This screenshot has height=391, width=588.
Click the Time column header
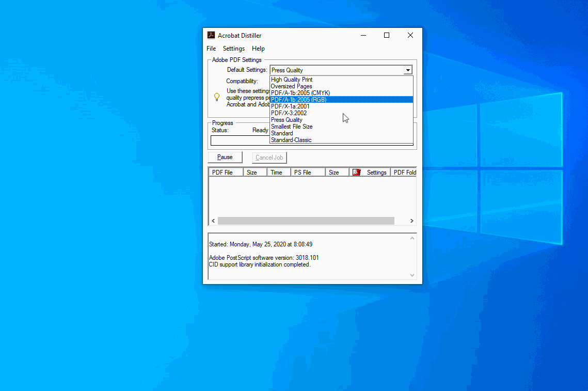(279, 172)
